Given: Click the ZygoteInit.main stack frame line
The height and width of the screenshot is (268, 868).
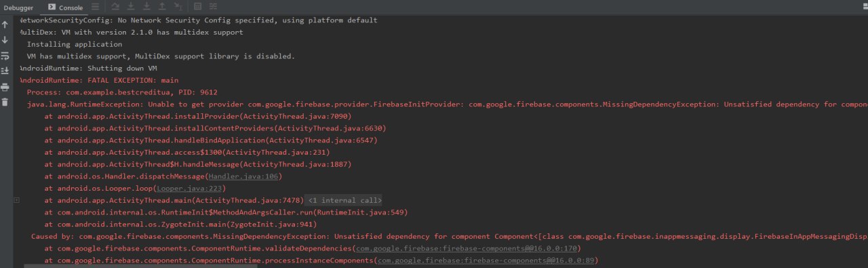Looking at the screenshot, I should pyautogui.click(x=180, y=225).
